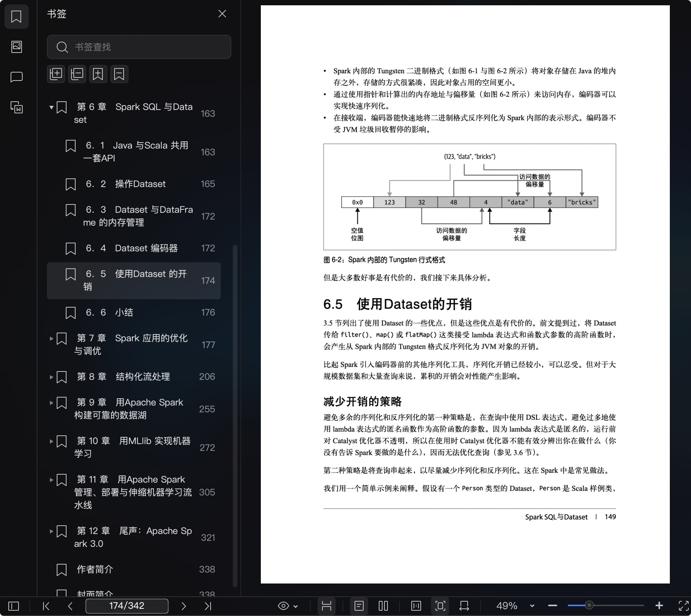This screenshot has height=616, width=691.
Task: Expand the 第 10 章 MLlib node
Action: 51,441
